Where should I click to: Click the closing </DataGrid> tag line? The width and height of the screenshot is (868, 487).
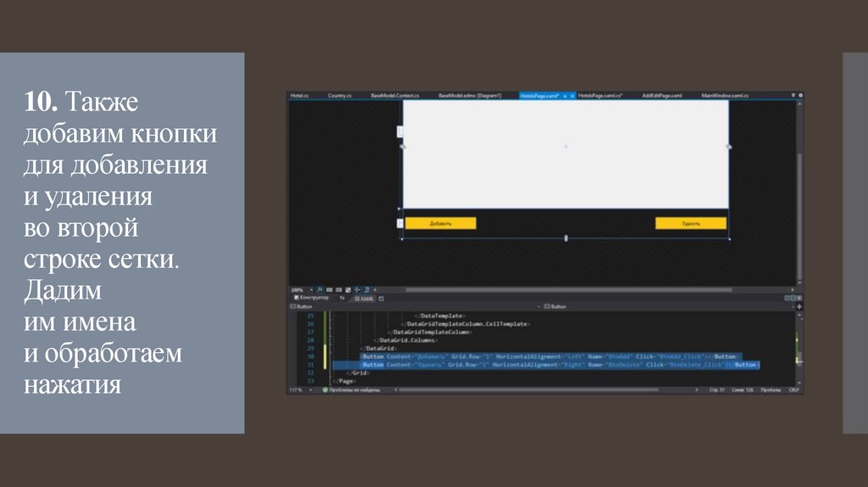[x=379, y=349]
